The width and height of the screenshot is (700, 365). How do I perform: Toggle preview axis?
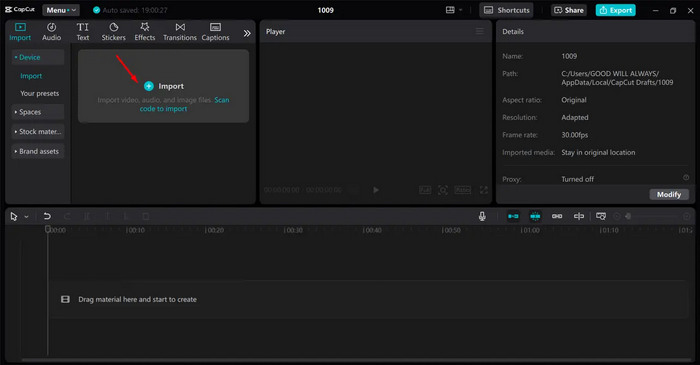click(x=579, y=216)
